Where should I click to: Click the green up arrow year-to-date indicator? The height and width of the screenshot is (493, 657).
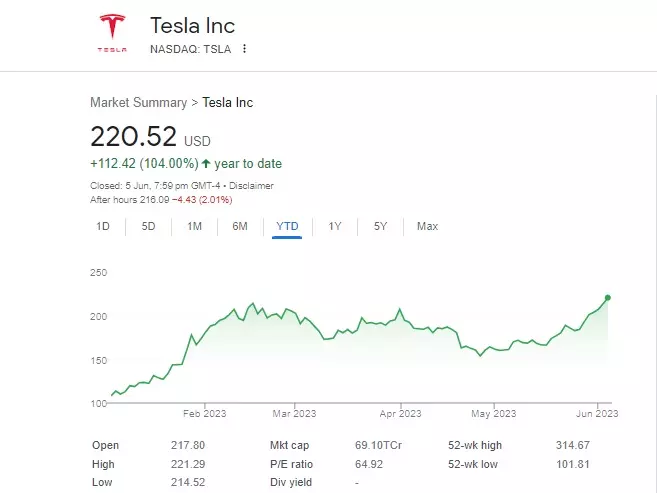click(x=206, y=164)
